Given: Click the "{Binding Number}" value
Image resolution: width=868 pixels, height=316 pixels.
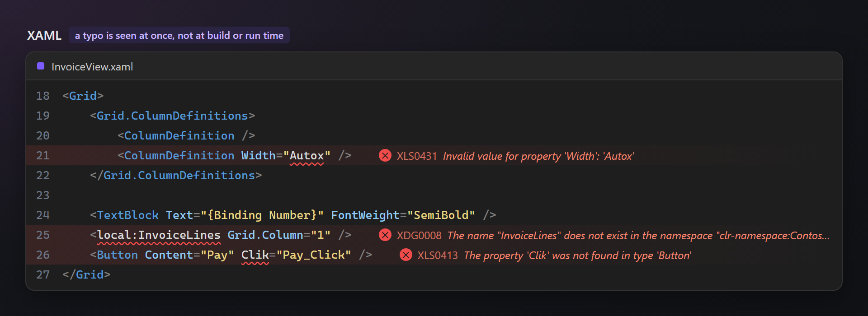Looking at the screenshot, I should point(262,215).
